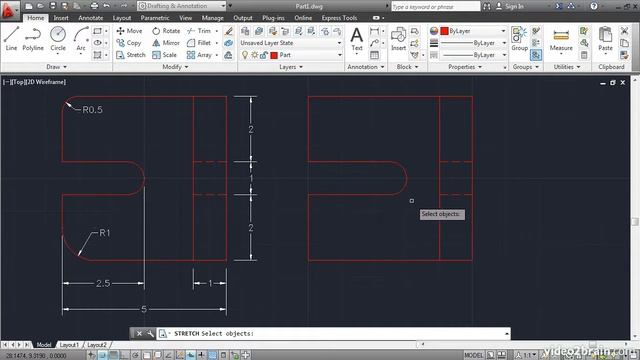The image size is (640, 360).
Task: Insert a table from Annotation panel
Action: pyautogui.click(x=374, y=55)
